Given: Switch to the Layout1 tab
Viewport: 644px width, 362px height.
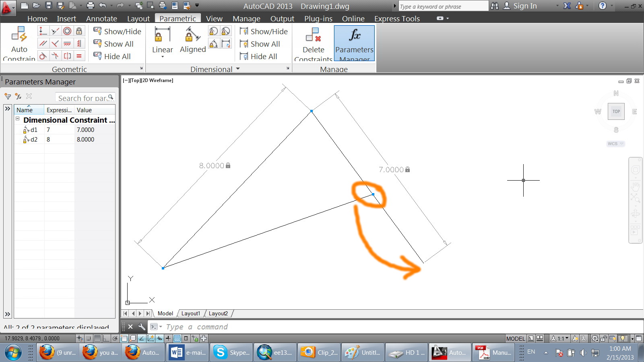Looking at the screenshot, I should pyautogui.click(x=191, y=313).
